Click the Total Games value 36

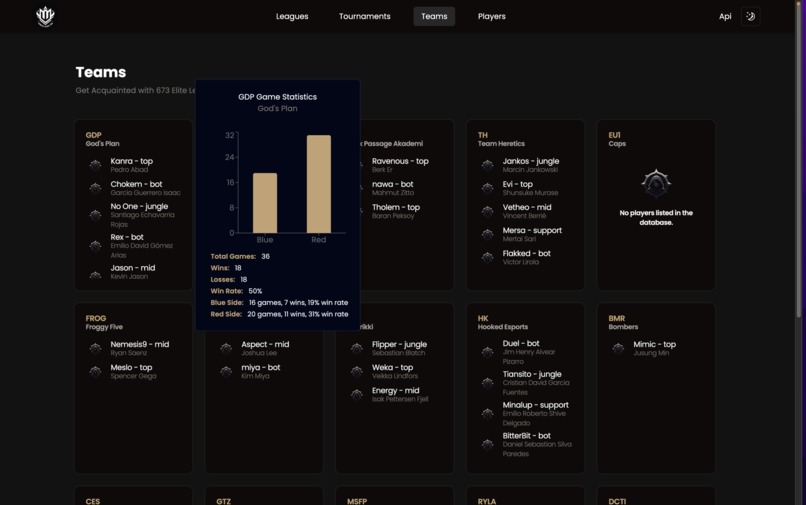[x=265, y=256]
